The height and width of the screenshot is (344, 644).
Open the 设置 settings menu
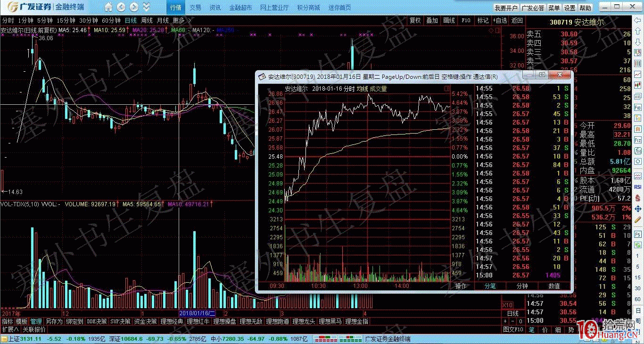click(570, 8)
